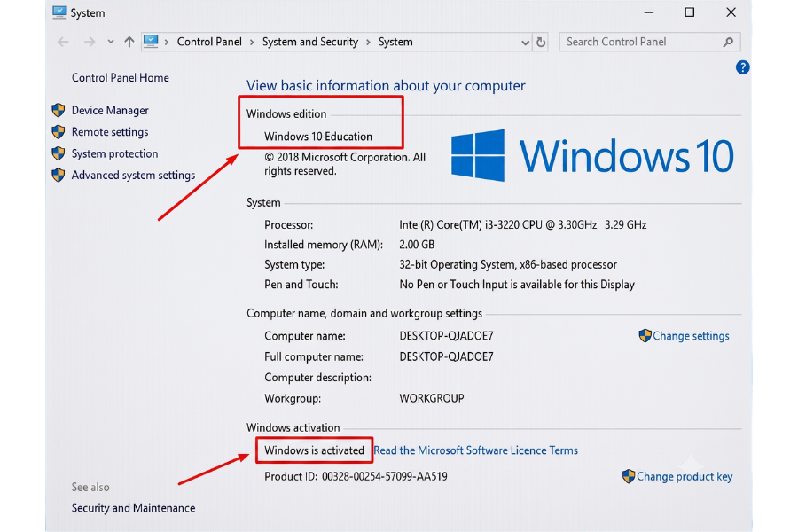Click the shield icon next to Change product key
Screen dimensions: 798x532
(x=629, y=476)
